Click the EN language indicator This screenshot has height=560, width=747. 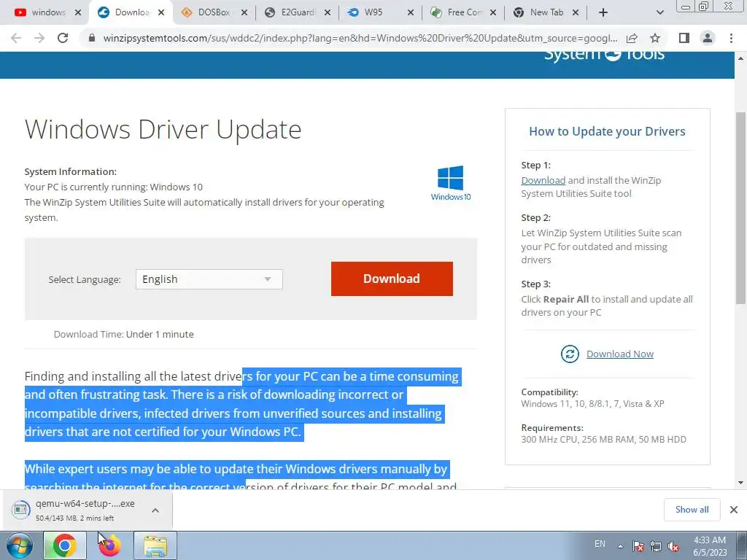click(600, 544)
